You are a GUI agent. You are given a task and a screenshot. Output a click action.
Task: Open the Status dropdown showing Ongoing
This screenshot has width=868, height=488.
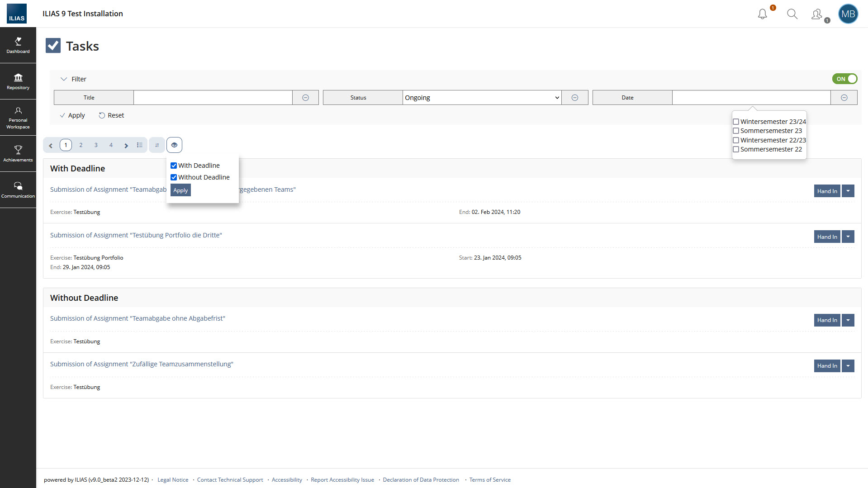482,98
